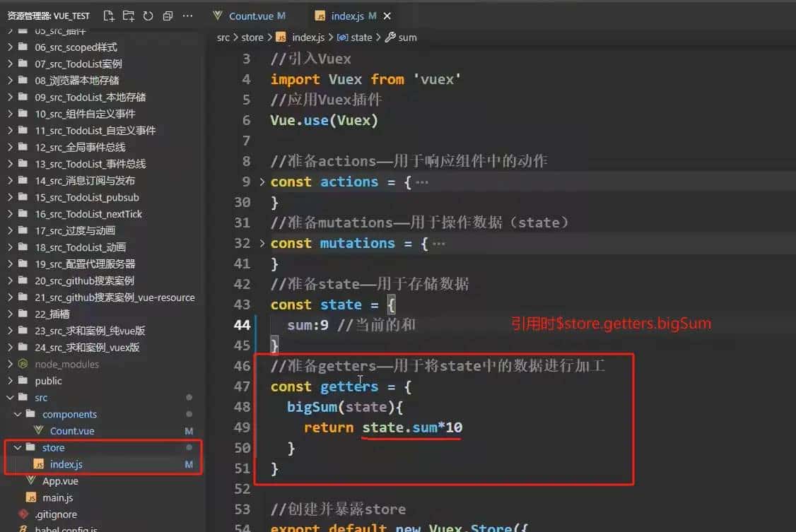Open App.vue from the Explorer
Viewport: 796px width, 532px height.
pyautogui.click(x=60, y=480)
